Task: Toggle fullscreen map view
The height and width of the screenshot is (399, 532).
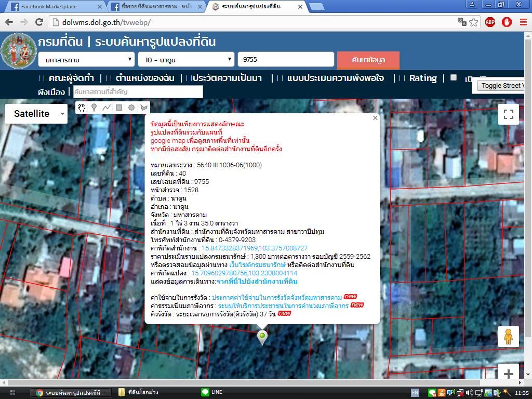Action: tap(508, 114)
